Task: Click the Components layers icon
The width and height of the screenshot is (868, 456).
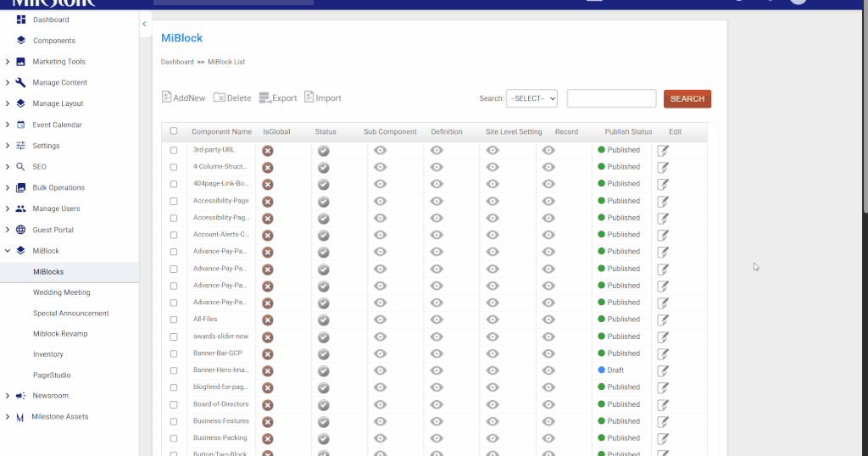Action: (21, 41)
